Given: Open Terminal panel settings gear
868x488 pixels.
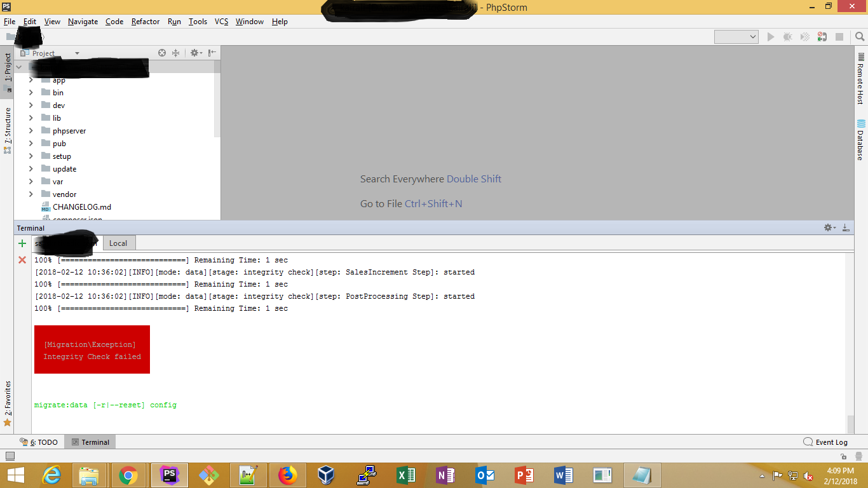Looking at the screenshot, I should 828,227.
